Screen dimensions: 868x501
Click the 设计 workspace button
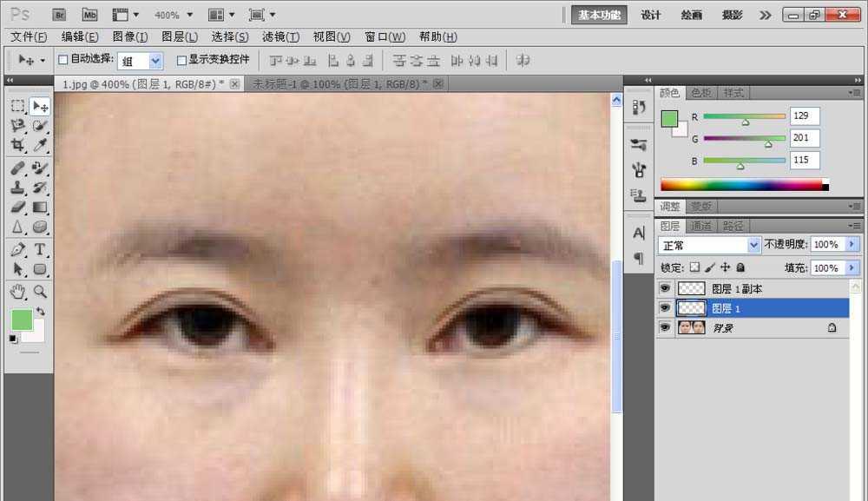[650, 15]
